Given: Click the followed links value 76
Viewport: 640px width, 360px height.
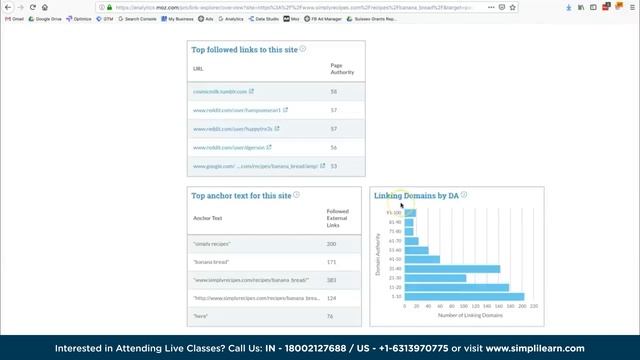Looking at the screenshot, I should coord(330,316).
